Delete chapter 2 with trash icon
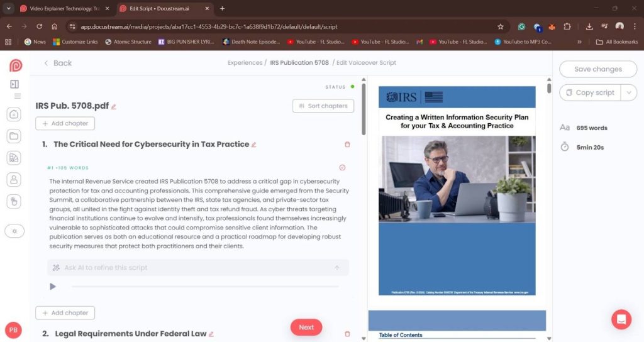 (x=347, y=334)
